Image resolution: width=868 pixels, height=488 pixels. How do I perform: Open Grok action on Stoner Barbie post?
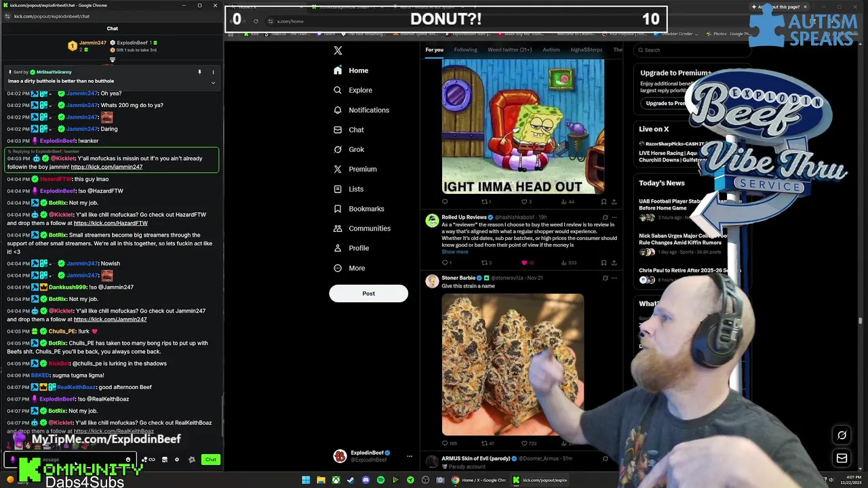pos(605,278)
